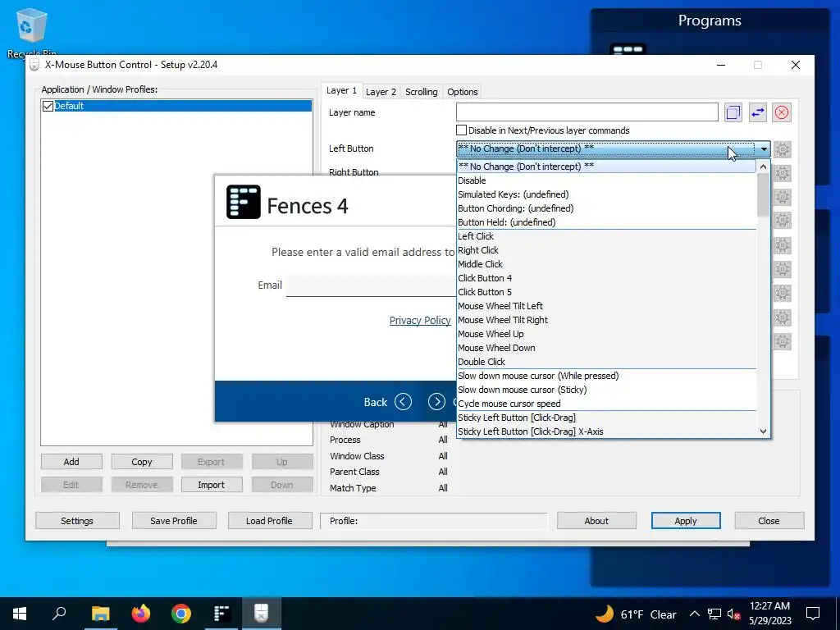
Task: Open the Scrolling tab
Action: (x=421, y=92)
